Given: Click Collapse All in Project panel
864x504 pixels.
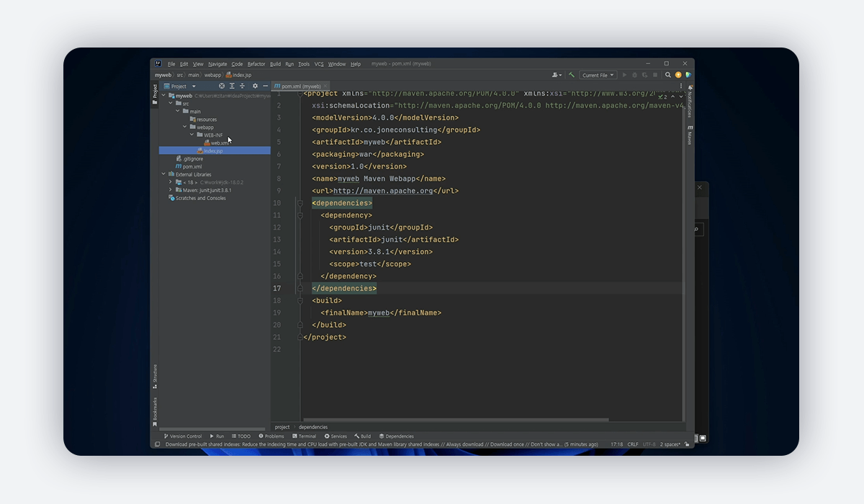Looking at the screenshot, I should (242, 86).
